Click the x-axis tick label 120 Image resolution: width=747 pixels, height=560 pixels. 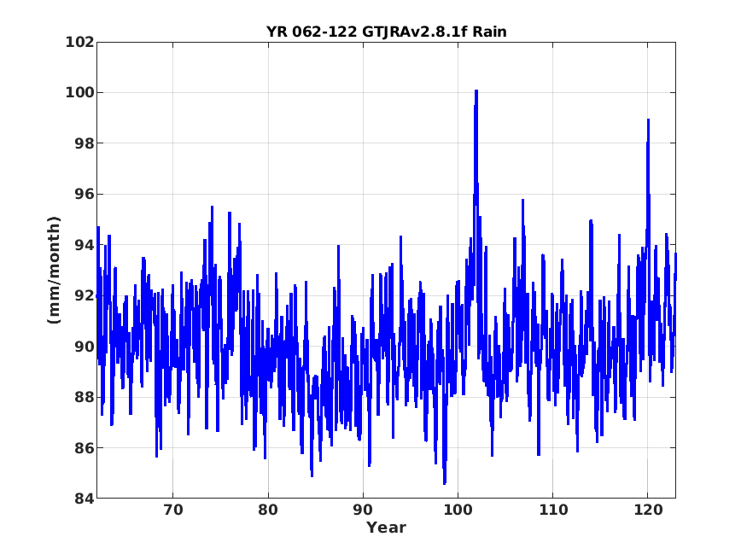tap(648, 510)
